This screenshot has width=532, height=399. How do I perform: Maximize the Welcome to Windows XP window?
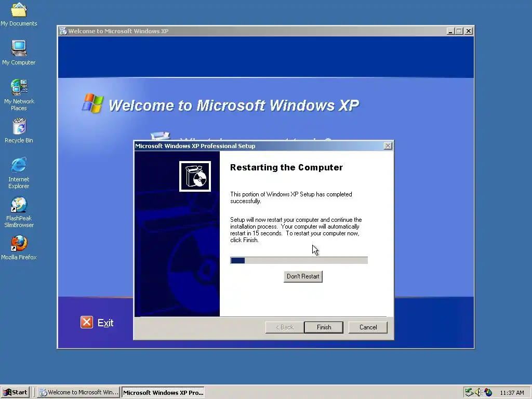point(459,31)
